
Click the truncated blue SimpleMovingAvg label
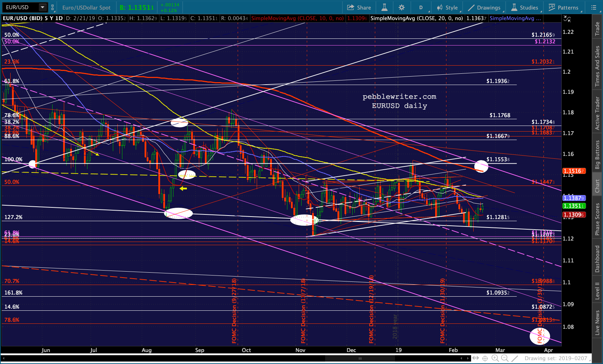click(515, 18)
